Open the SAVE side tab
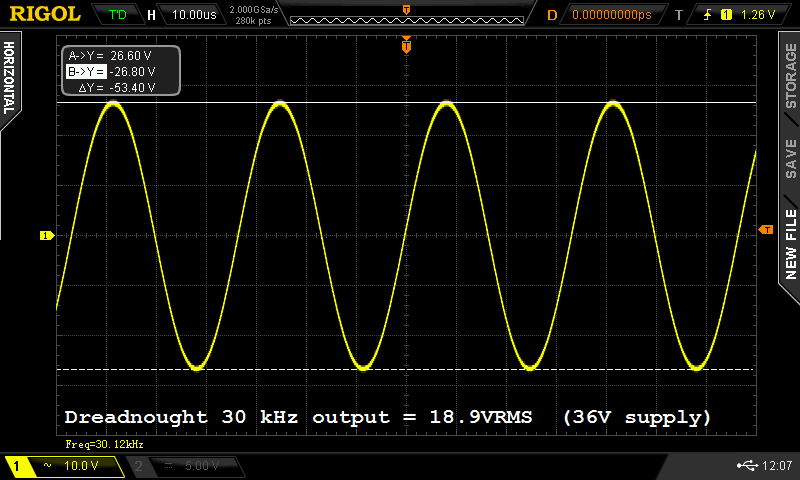The image size is (800, 480). (790, 158)
